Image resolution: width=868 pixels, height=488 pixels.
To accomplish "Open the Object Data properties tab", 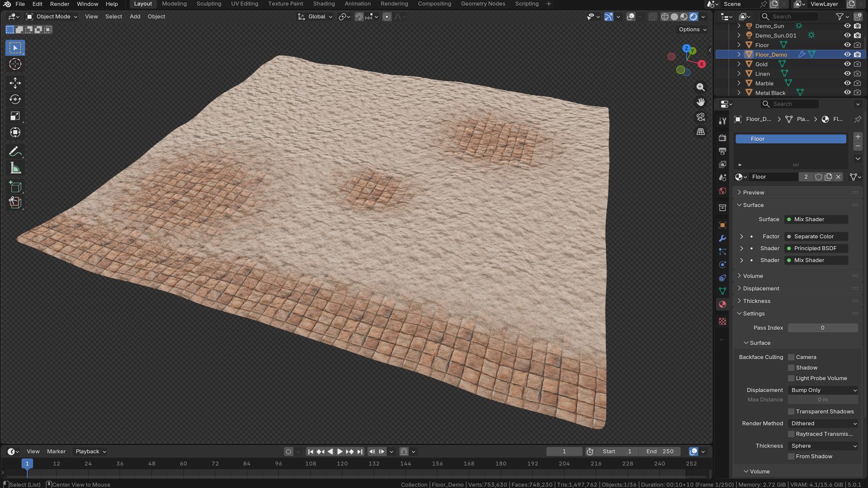I will 722,291.
